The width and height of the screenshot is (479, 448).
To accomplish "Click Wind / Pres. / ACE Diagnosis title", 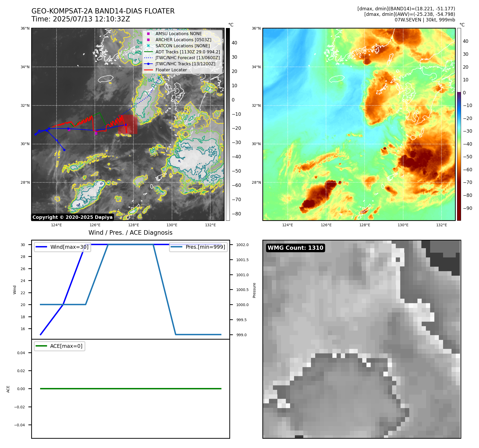I will (x=131, y=233).
